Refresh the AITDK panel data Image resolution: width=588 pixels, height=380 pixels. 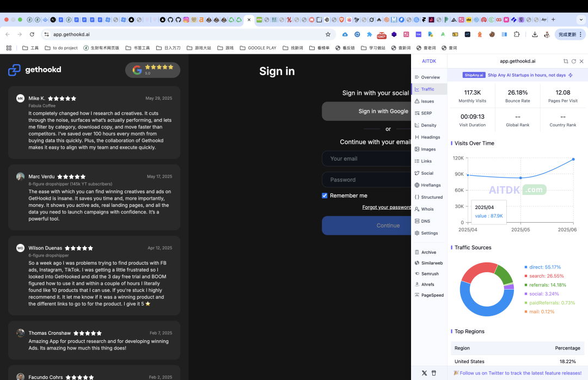coord(574,61)
